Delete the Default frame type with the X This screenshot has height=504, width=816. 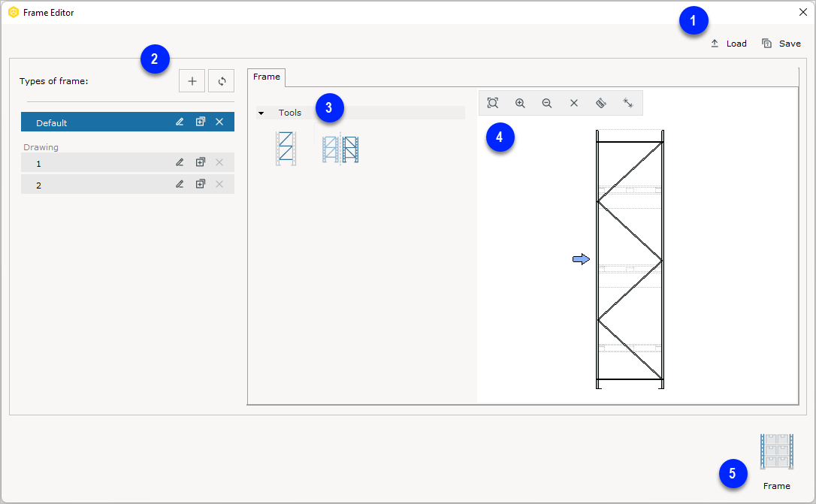(x=219, y=121)
